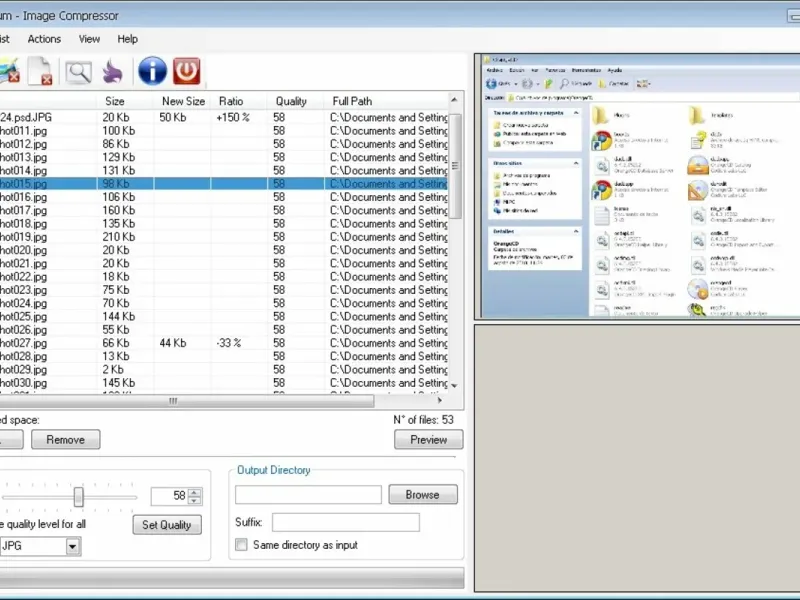Select the row hot025.jpg
The image size is (800, 600).
pos(223,316)
